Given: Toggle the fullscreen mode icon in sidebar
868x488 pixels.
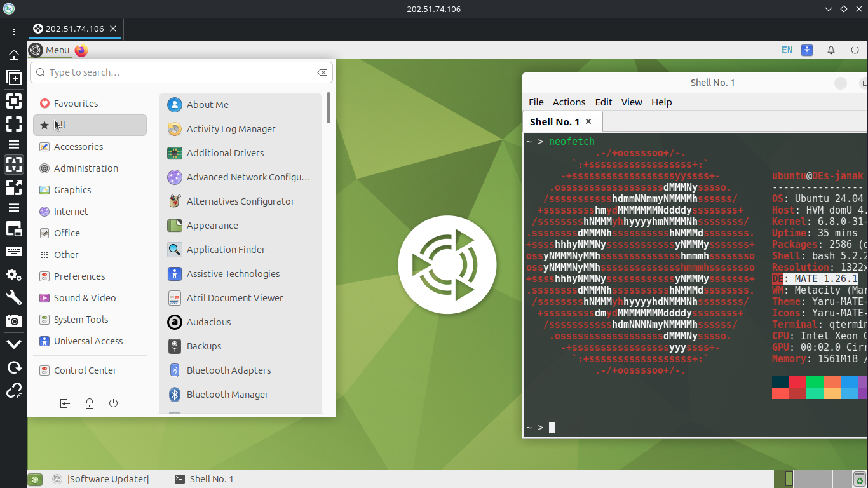Looking at the screenshot, I should pos(13,123).
